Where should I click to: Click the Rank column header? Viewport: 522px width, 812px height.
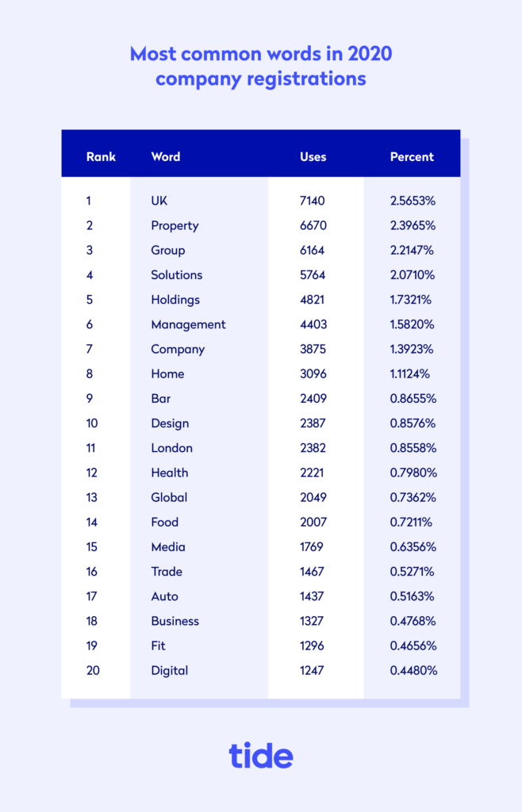(x=101, y=157)
